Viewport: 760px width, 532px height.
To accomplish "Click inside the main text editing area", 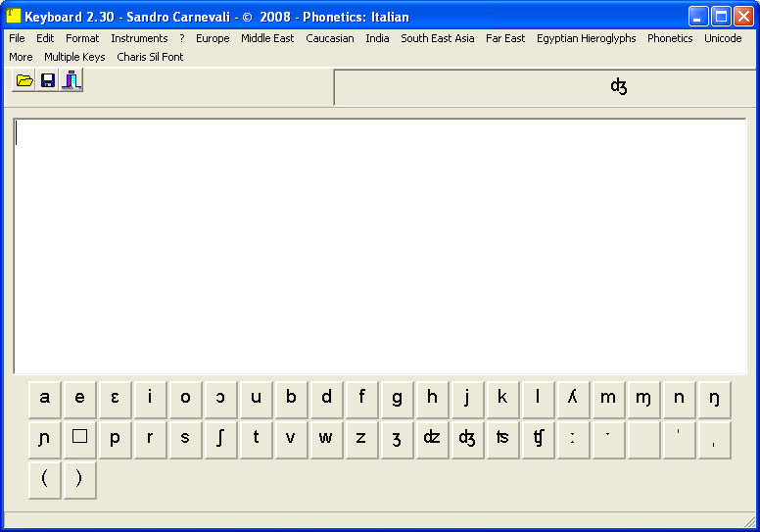I will point(380,246).
